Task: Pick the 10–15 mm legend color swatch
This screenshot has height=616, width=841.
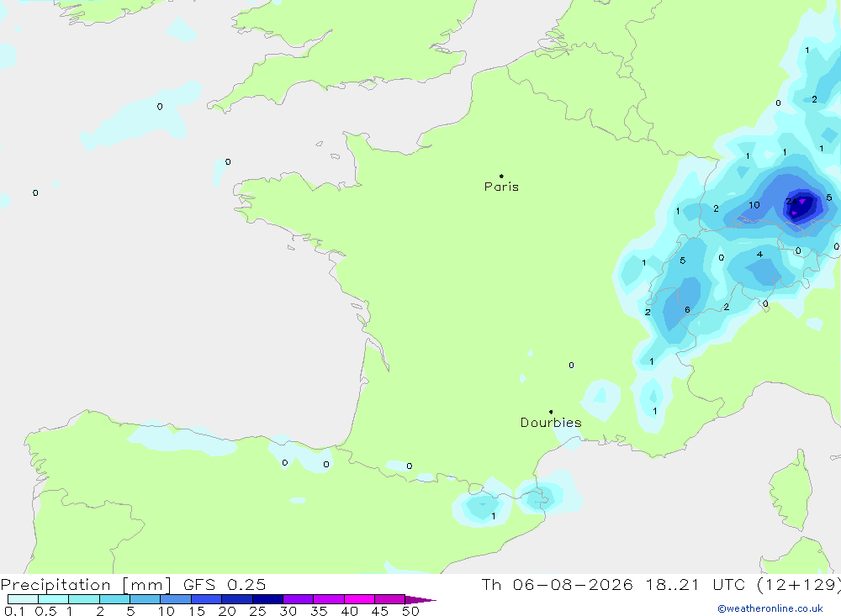Action: [x=176, y=599]
